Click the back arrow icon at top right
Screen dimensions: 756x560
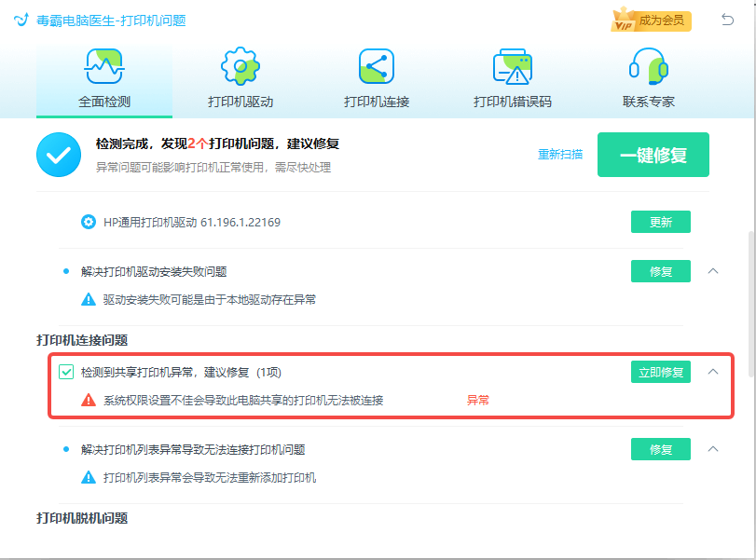pyautogui.click(x=727, y=20)
